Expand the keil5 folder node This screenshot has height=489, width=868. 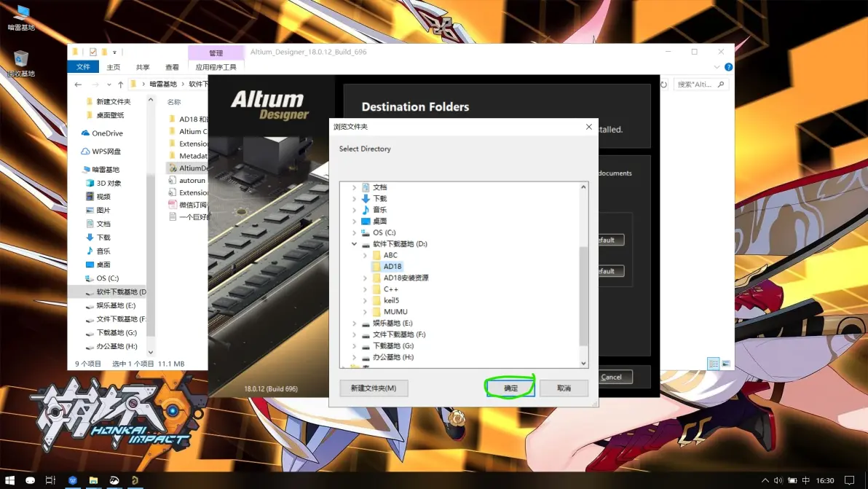[x=365, y=301]
